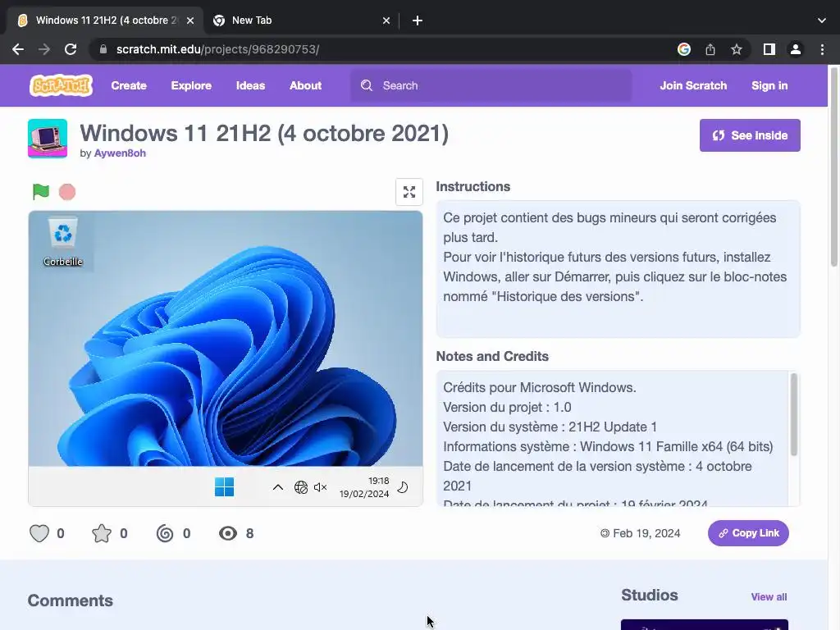The image size is (840, 630).
Task: Click the red stop button
Action: pyautogui.click(x=67, y=192)
